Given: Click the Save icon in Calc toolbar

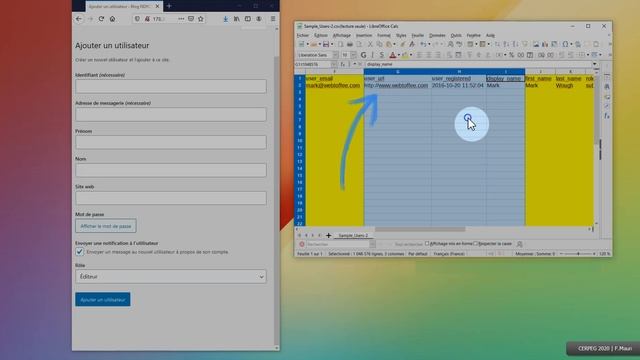Looking at the screenshot, I should (326, 44).
